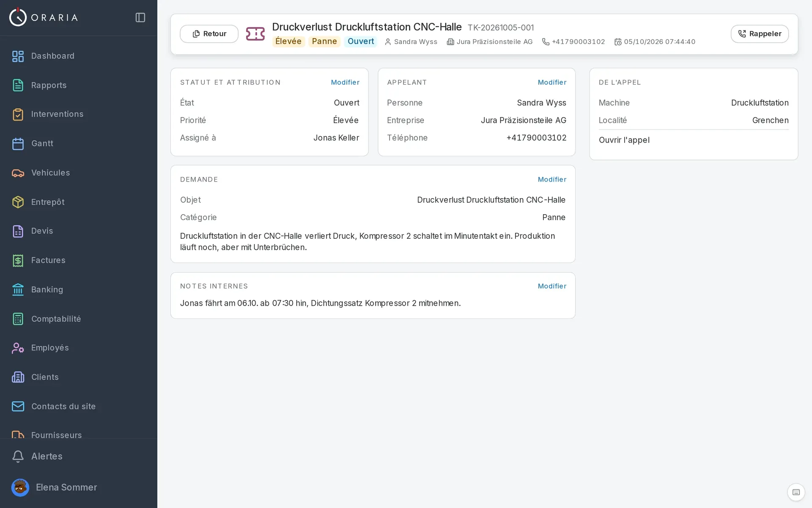Click Modifier for Notes internes
This screenshot has width=812, height=508.
pyautogui.click(x=552, y=286)
